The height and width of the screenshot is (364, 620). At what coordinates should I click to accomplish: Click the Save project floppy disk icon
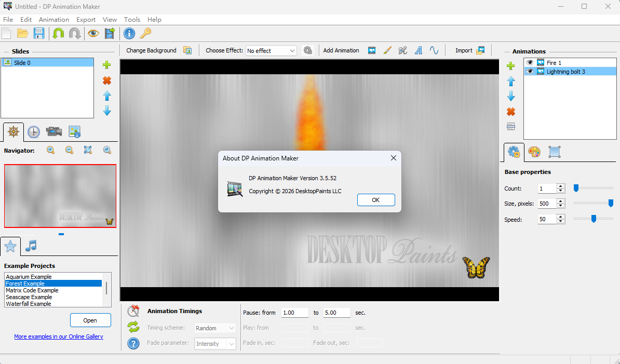(x=39, y=33)
